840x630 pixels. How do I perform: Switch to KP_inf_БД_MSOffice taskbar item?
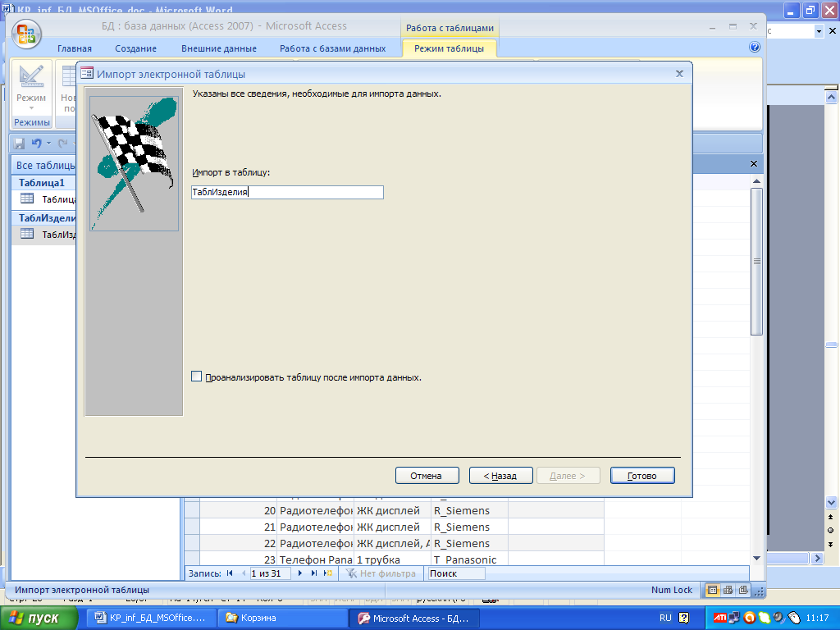click(152, 618)
